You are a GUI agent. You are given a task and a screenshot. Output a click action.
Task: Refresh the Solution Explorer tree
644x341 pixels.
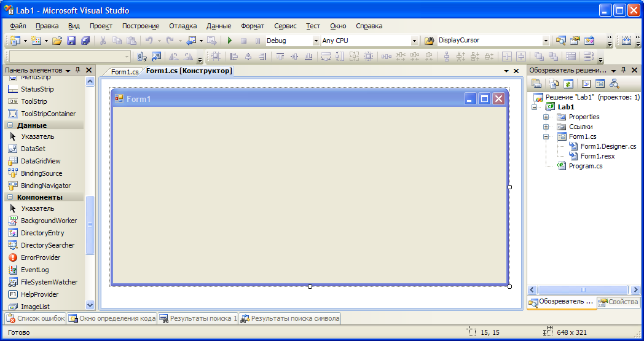pyautogui.click(x=568, y=84)
